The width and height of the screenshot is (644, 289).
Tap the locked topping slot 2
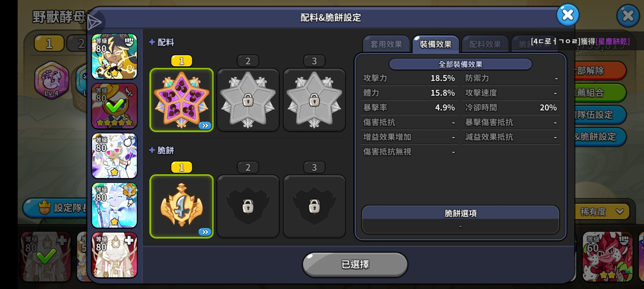point(248,100)
